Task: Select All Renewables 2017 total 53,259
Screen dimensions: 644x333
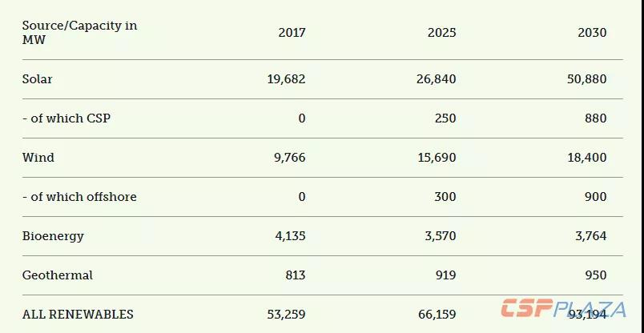Action: (x=286, y=315)
